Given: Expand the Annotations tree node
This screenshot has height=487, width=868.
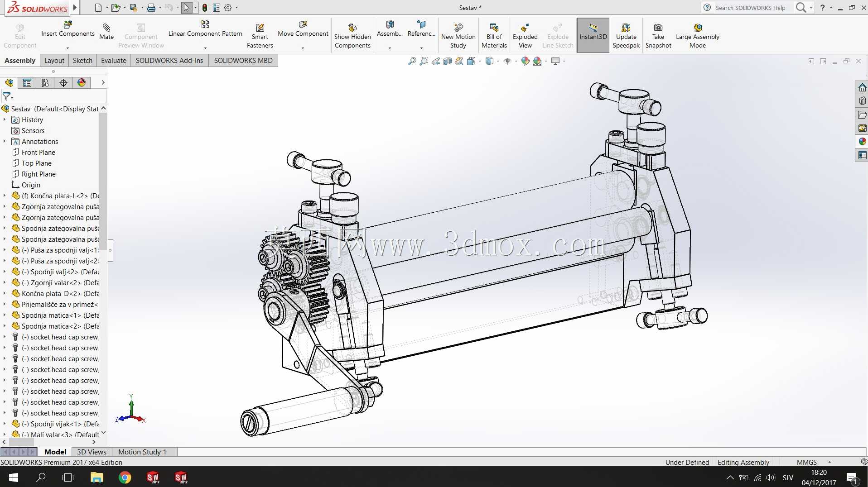Looking at the screenshot, I should click(5, 141).
